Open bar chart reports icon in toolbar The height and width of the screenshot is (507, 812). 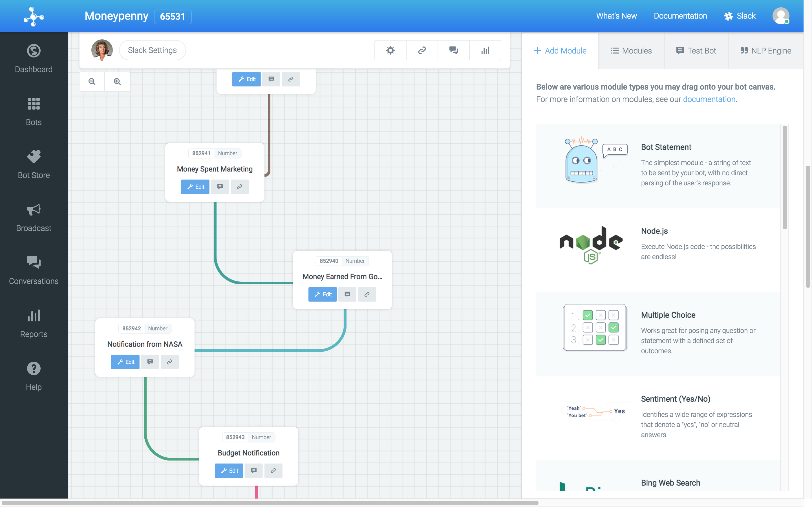coord(485,50)
